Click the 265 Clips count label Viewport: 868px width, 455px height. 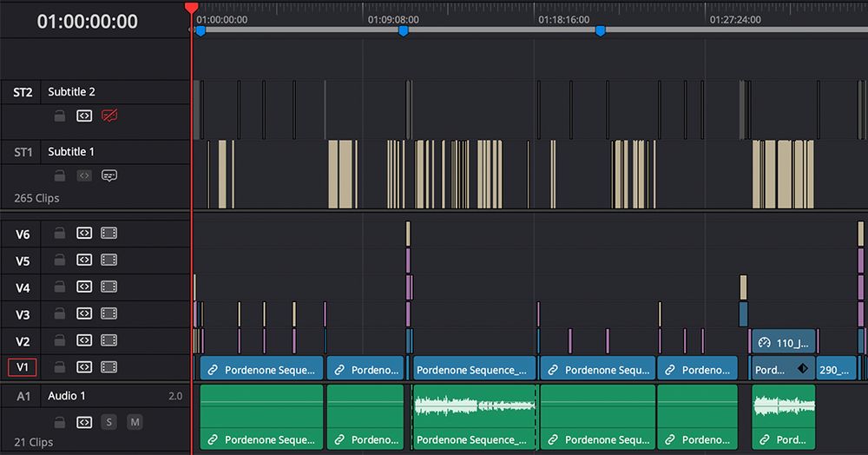(36, 198)
